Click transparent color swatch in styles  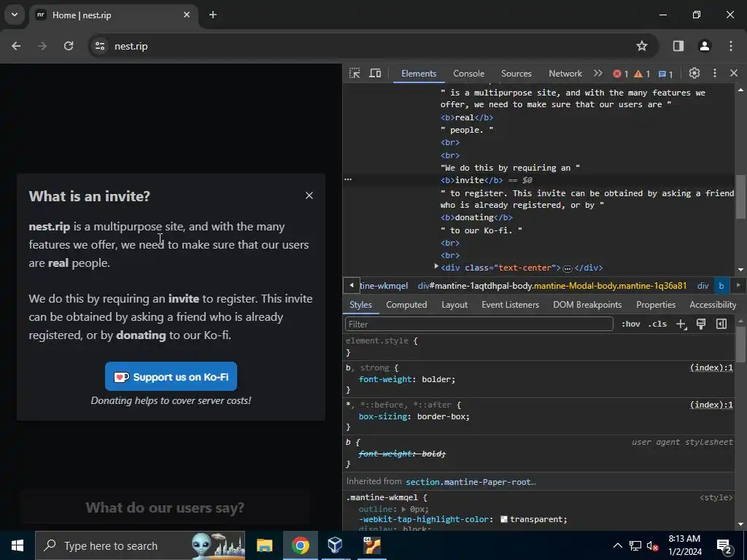coord(503,519)
